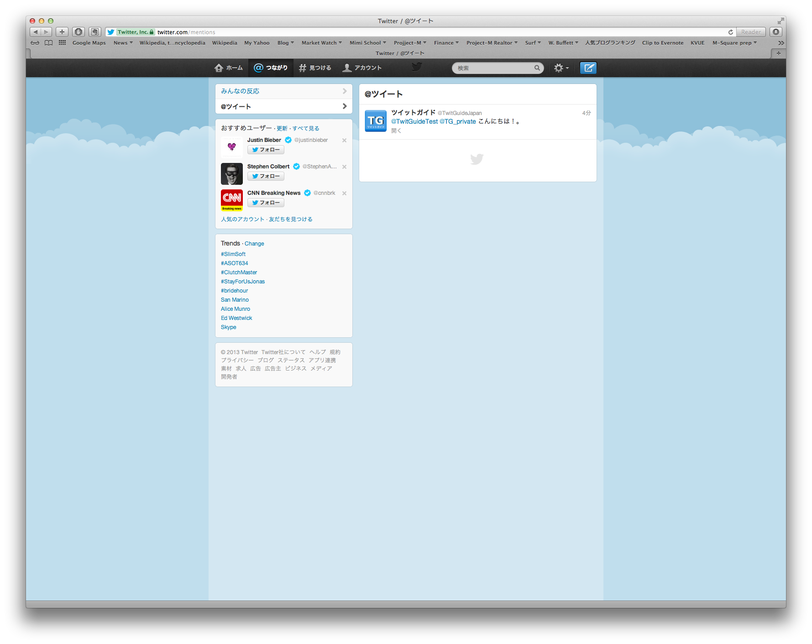The width and height of the screenshot is (812, 644).
Task: Click the TG avatar of the tweet
Action: [376, 121]
